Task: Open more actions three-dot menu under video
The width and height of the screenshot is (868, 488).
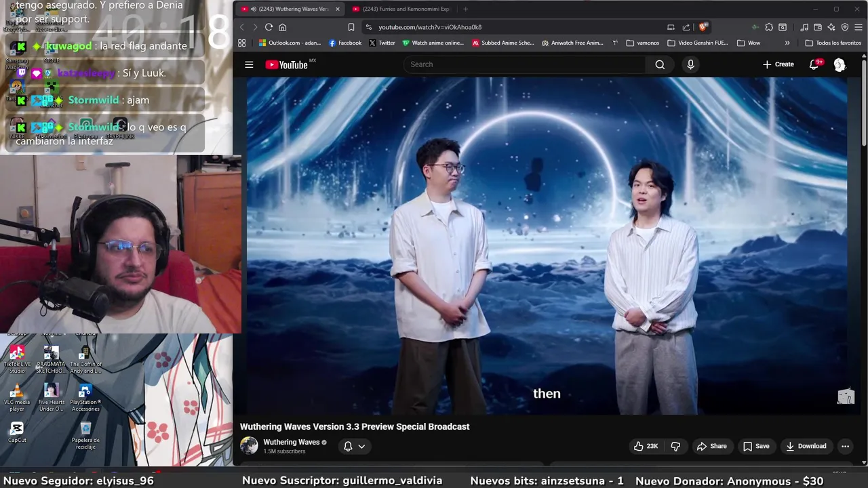Action: click(845, 446)
